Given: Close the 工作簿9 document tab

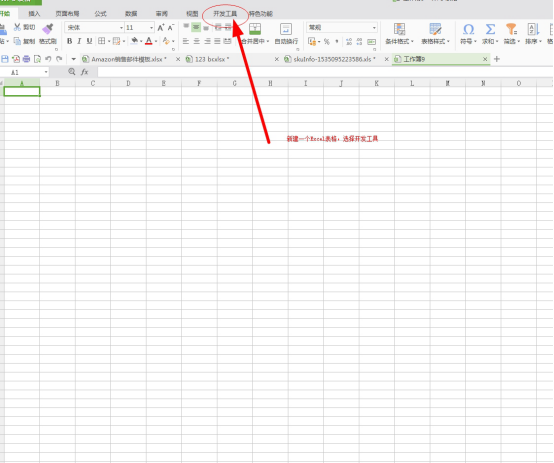Looking at the screenshot, I should click(485, 59).
